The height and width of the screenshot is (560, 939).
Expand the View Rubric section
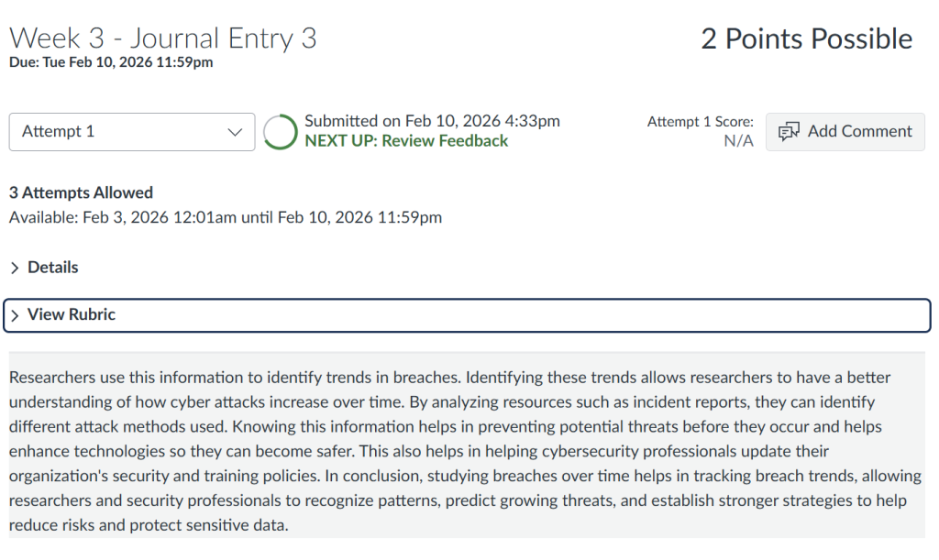[x=72, y=315]
